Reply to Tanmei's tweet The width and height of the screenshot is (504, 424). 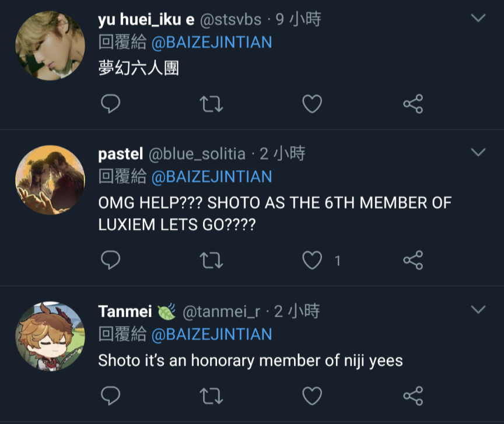click(111, 395)
